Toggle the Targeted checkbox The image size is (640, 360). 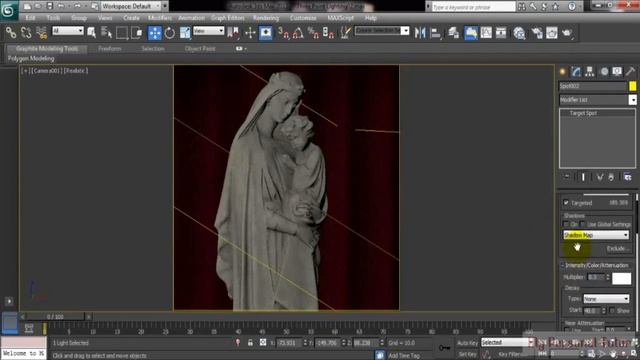(566, 202)
